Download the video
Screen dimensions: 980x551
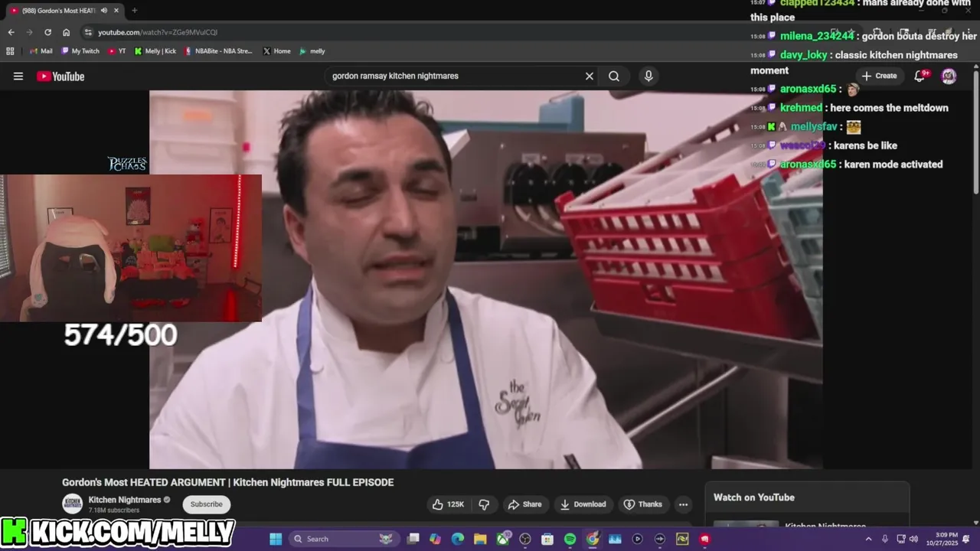pyautogui.click(x=583, y=504)
